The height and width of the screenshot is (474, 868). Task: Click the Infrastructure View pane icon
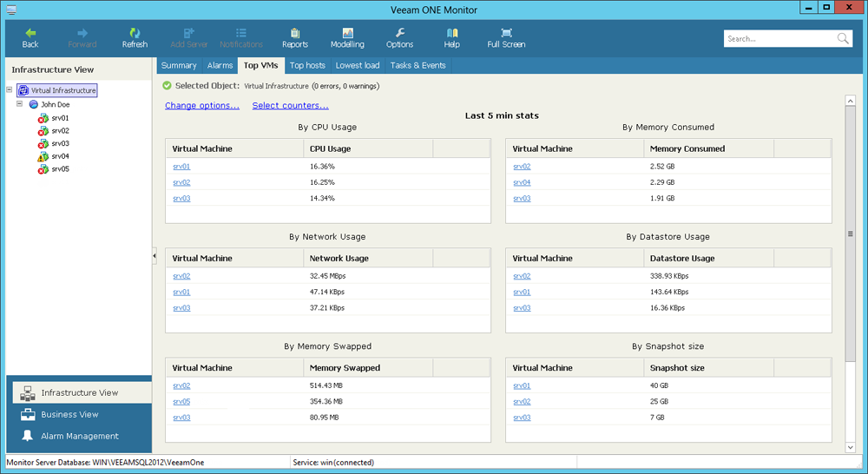(28, 392)
